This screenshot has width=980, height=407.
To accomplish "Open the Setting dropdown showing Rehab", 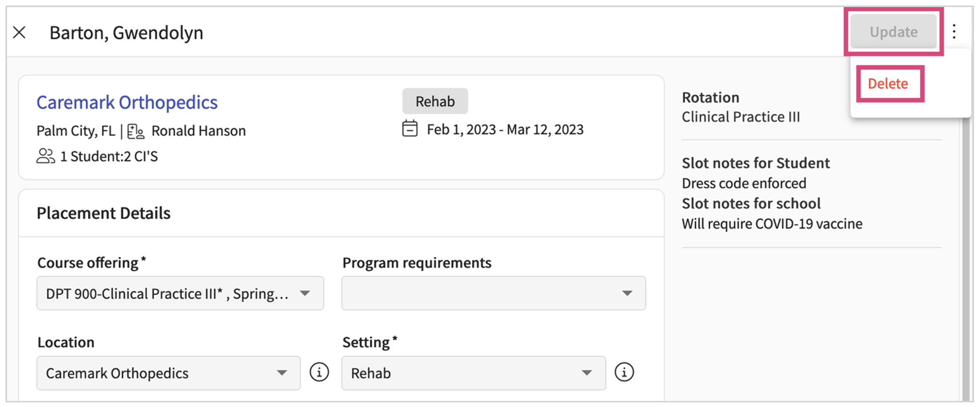I will [x=473, y=373].
